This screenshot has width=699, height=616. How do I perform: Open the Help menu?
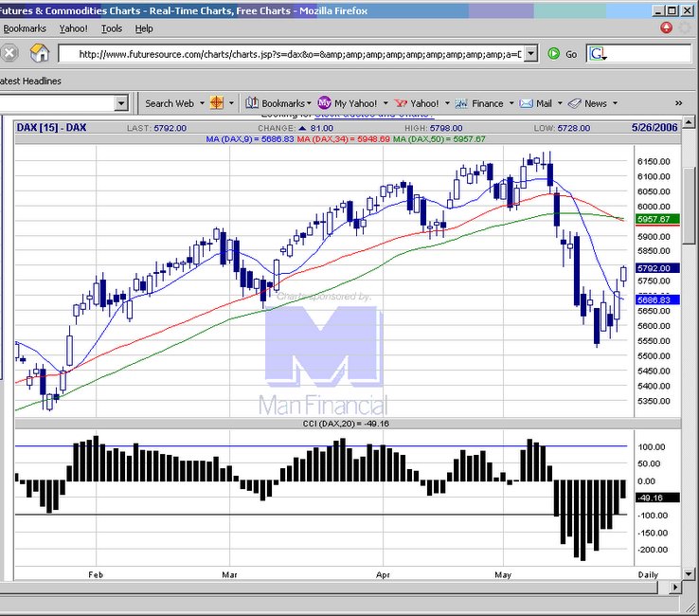(x=144, y=28)
